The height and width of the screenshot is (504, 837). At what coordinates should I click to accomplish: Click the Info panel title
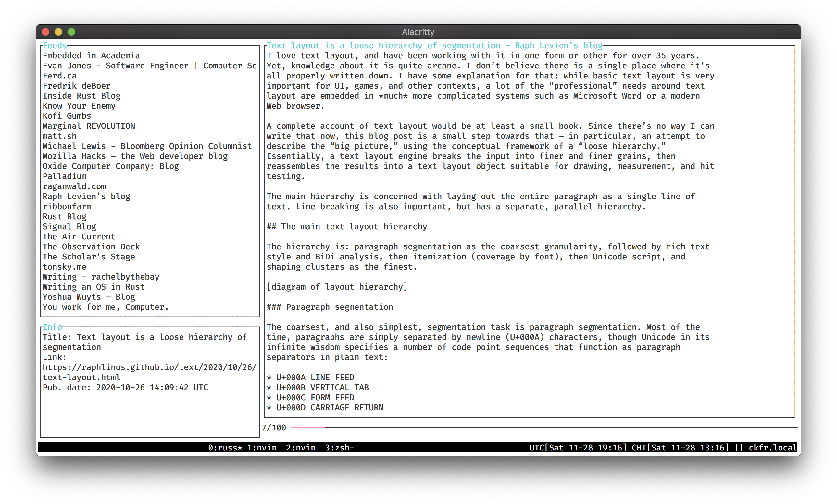click(x=52, y=327)
